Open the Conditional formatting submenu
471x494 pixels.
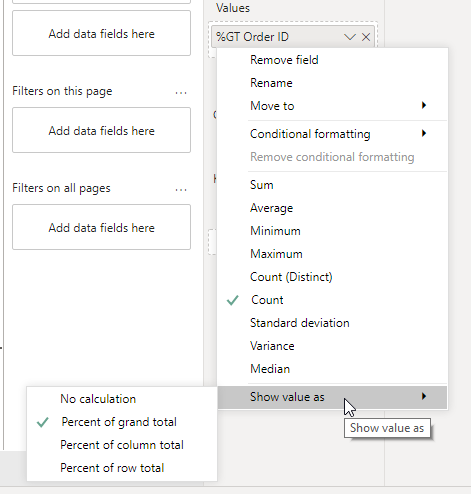[x=332, y=134]
